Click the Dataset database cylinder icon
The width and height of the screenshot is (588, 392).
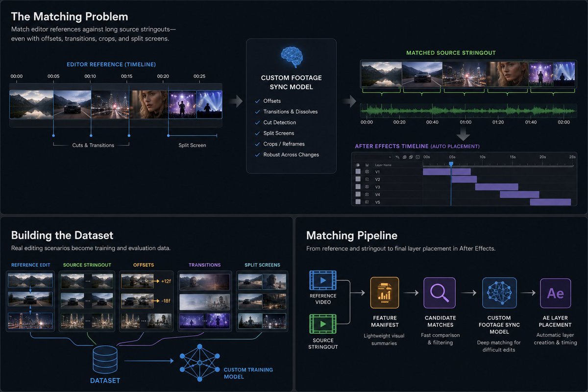click(105, 360)
